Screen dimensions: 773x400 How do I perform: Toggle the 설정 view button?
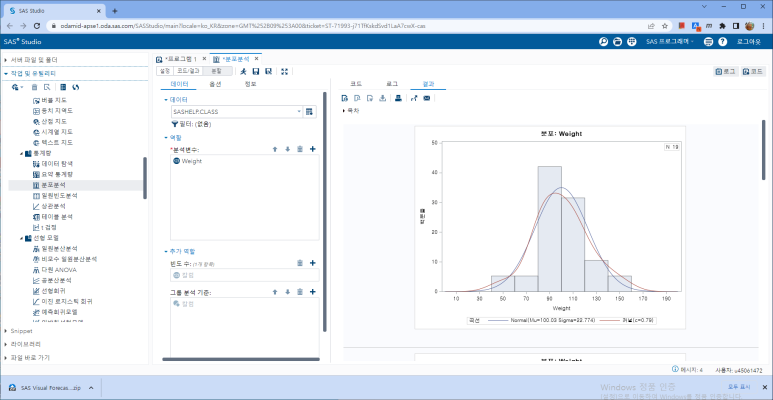point(166,72)
